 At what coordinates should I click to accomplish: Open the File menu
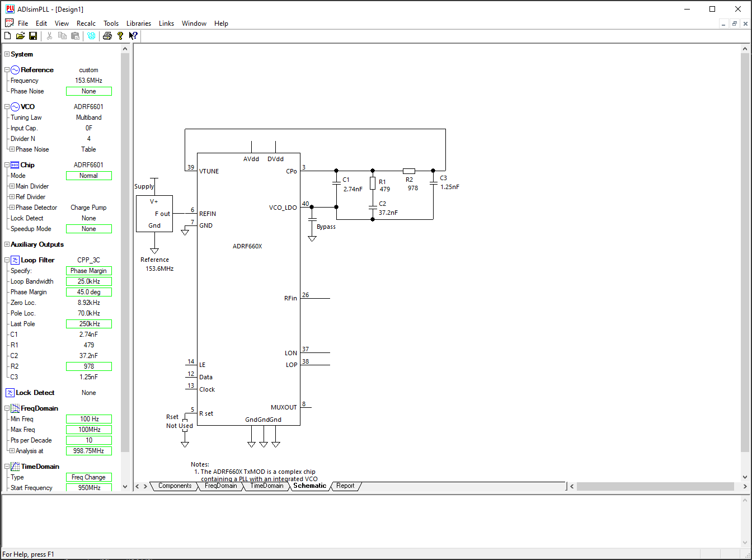pyautogui.click(x=23, y=23)
